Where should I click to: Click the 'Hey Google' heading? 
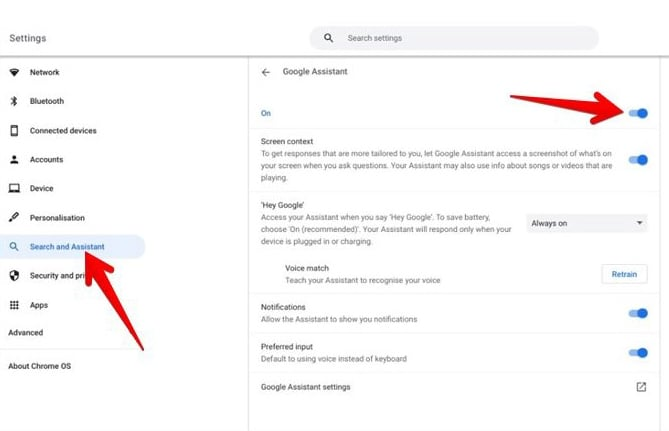[x=282, y=205]
